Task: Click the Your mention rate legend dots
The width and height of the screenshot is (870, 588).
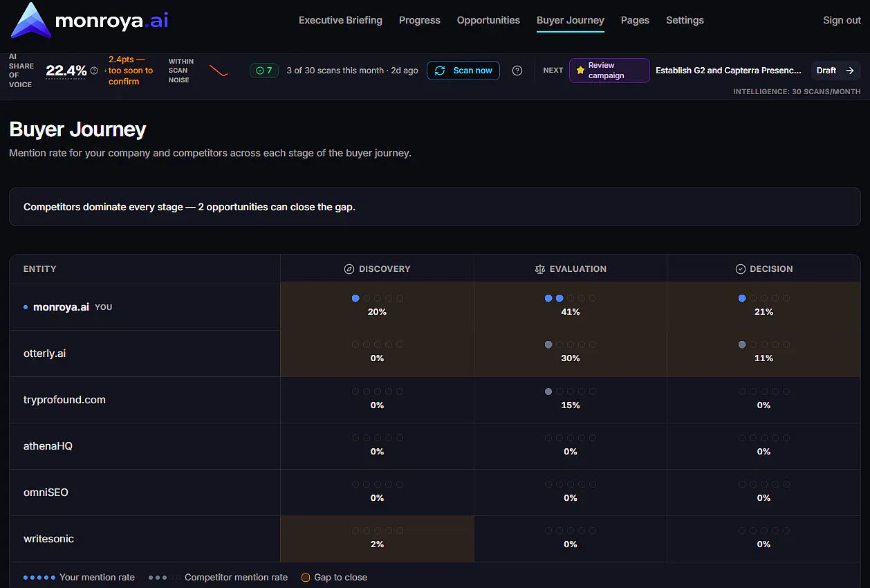Action: [39, 578]
